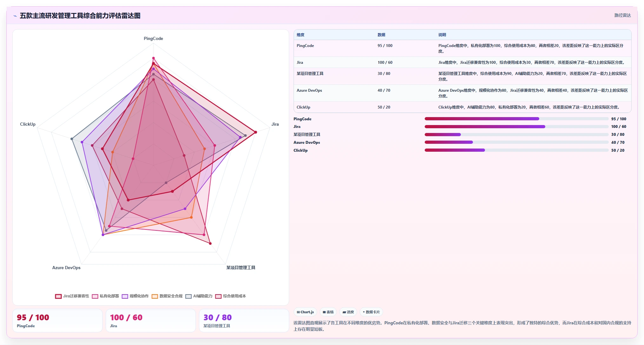
Task: Open the 30 / 80 某项目管理工具 data card
Action: tap(244, 321)
